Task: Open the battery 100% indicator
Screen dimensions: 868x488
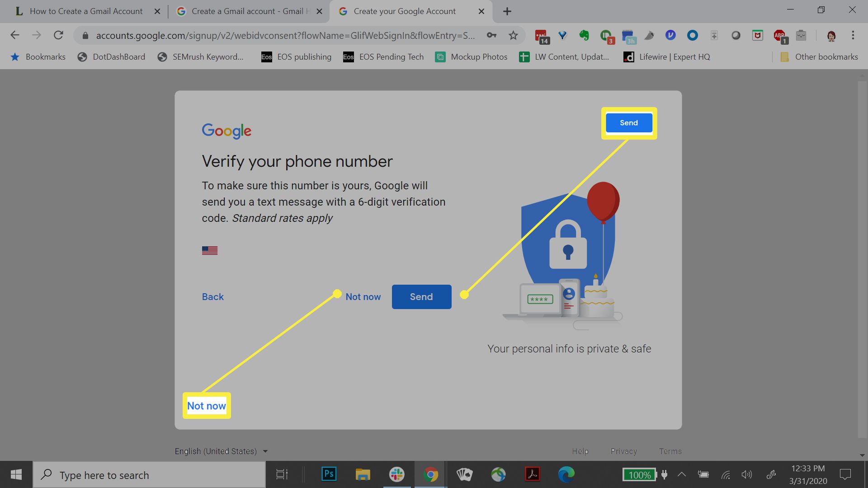Action: pos(639,475)
